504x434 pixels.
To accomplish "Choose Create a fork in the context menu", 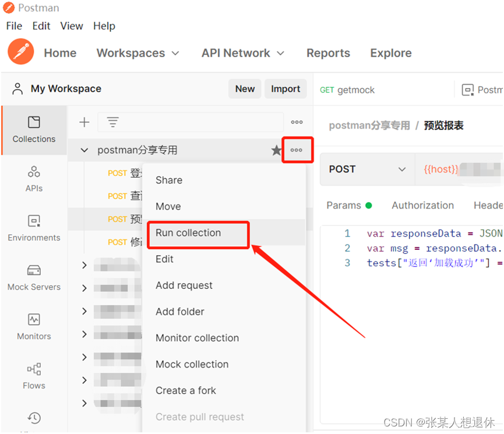I will (x=185, y=391).
